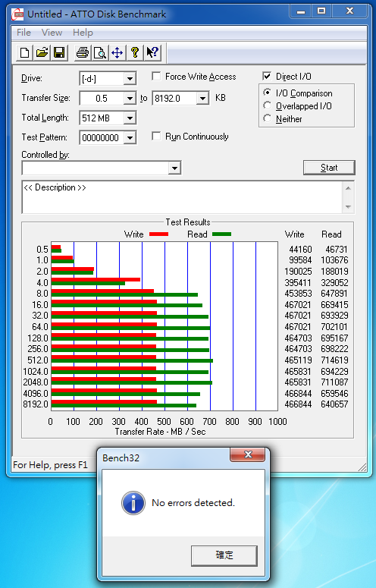Image resolution: width=376 pixels, height=588 pixels.
Task: Click the 'For Help, press F1' status text
Action: [x=50, y=465]
